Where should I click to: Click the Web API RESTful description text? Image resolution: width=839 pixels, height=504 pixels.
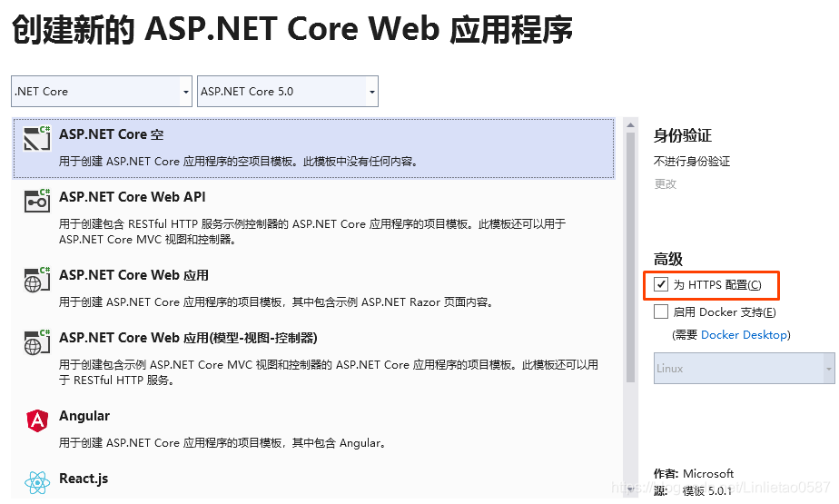click(x=312, y=232)
